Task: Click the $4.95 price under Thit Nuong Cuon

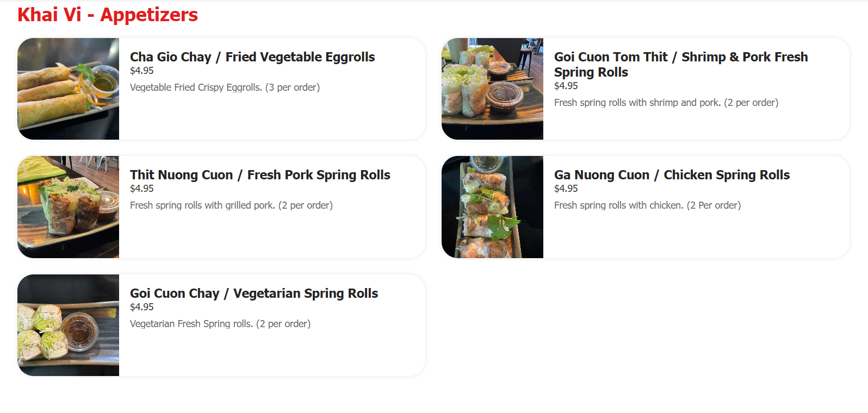Action: pos(142,189)
